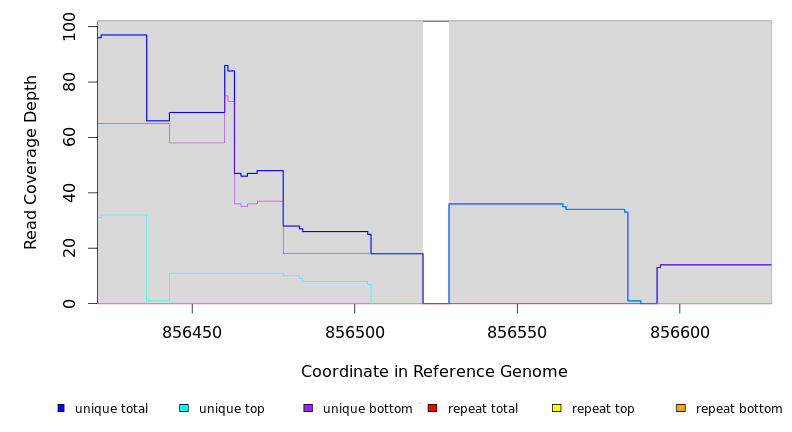
Task: Click the white gap in the coverage plot
Action: [436, 160]
